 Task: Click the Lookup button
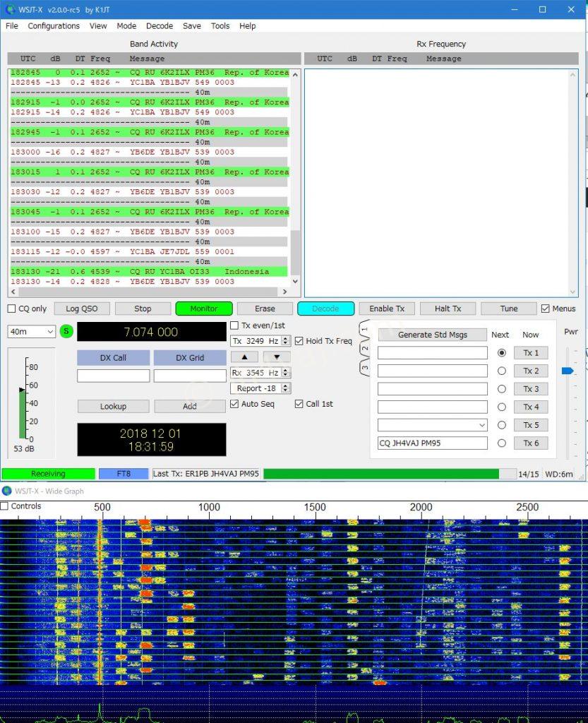click(114, 406)
